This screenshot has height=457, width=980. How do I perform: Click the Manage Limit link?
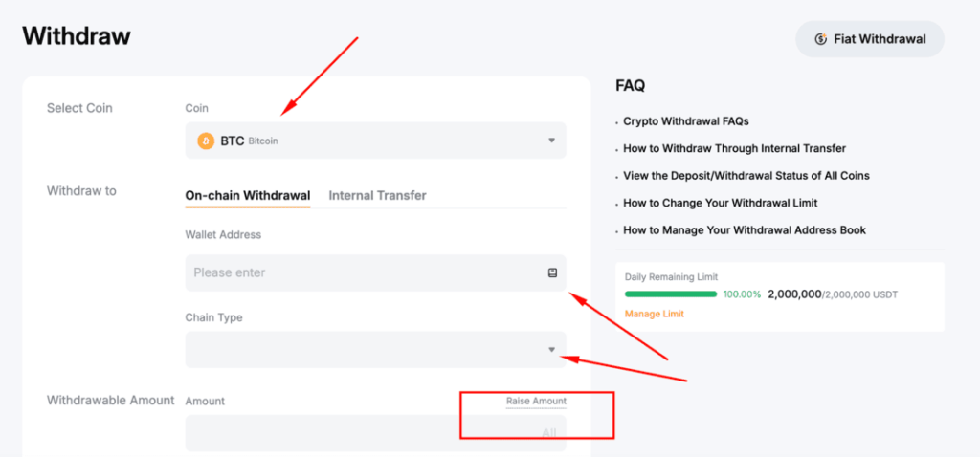654,314
